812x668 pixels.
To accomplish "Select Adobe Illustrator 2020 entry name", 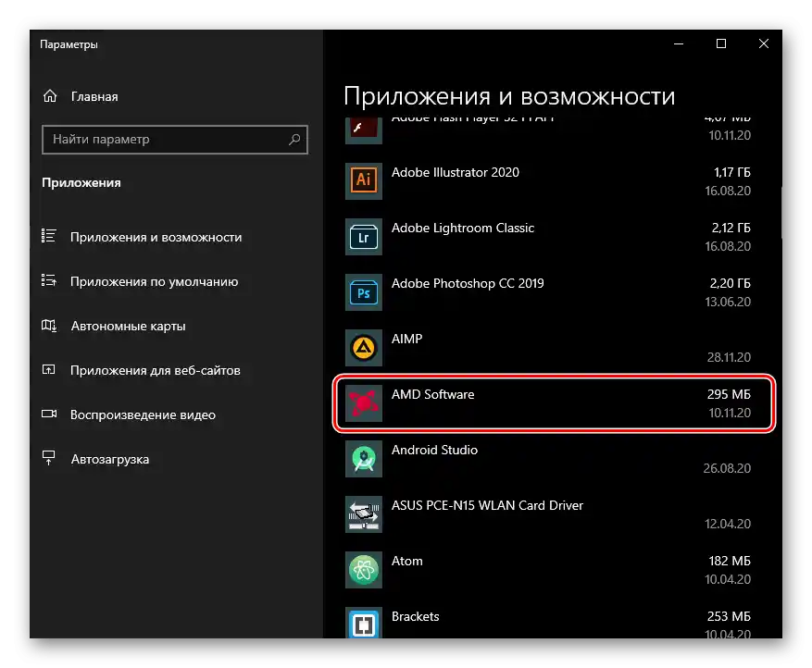I will click(x=456, y=172).
